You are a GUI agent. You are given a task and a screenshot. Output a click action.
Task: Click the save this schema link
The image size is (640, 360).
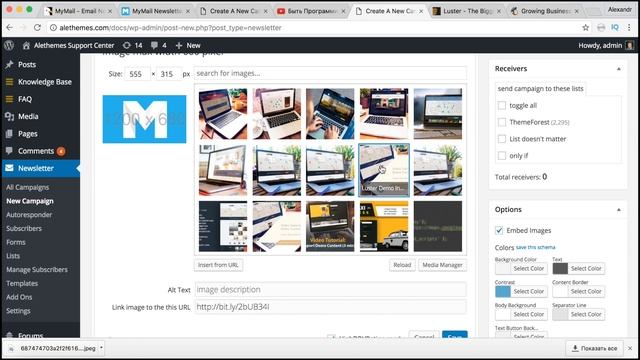click(536, 247)
